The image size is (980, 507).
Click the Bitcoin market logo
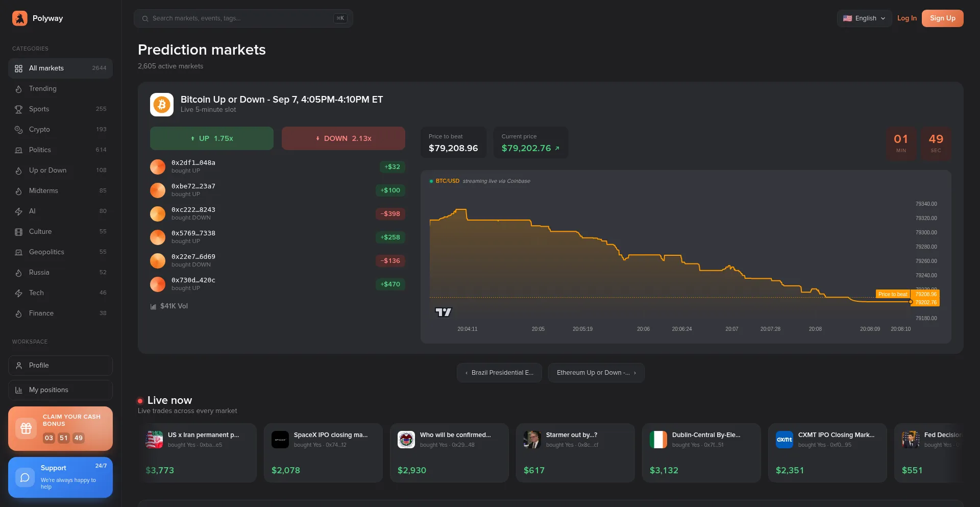click(162, 105)
